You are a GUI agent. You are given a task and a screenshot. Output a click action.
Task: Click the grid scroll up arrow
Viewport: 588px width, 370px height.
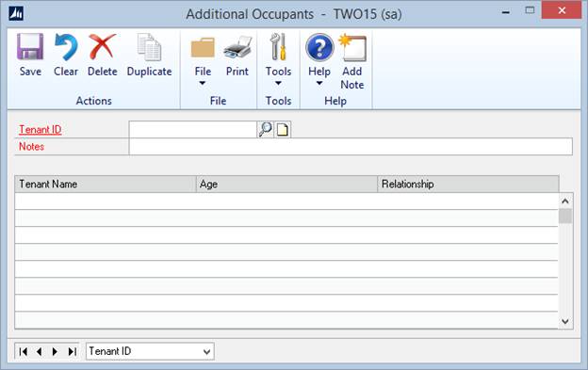point(565,201)
